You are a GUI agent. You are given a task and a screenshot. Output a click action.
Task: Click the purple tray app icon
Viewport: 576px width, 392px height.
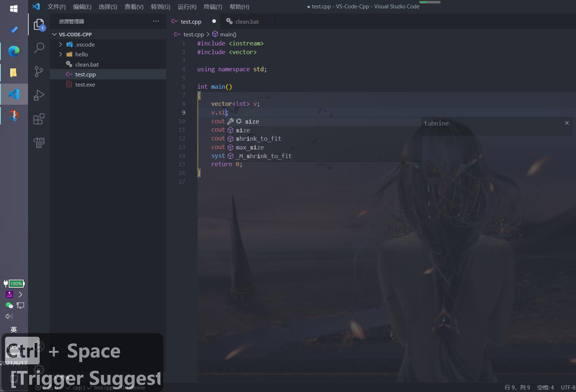pyautogui.click(x=9, y=295)
